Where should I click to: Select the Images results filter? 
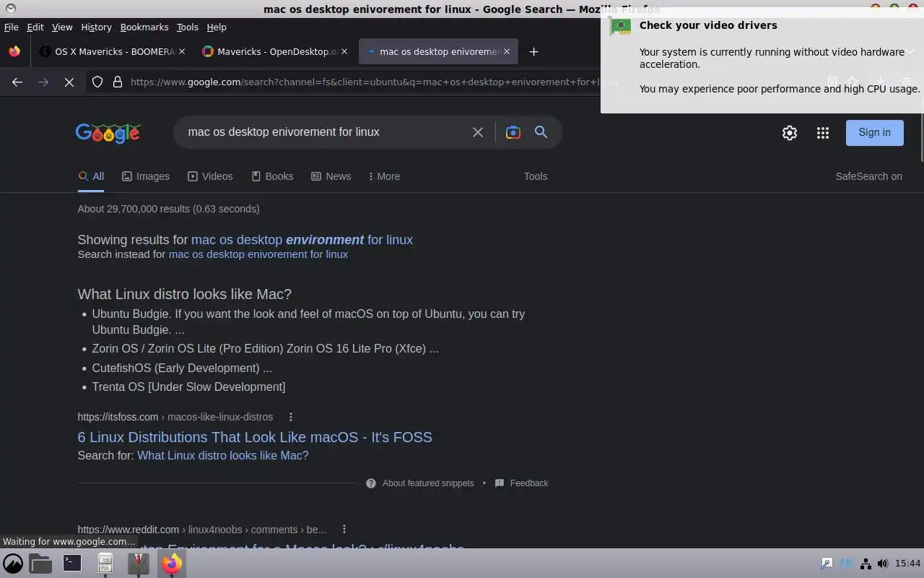146,176
